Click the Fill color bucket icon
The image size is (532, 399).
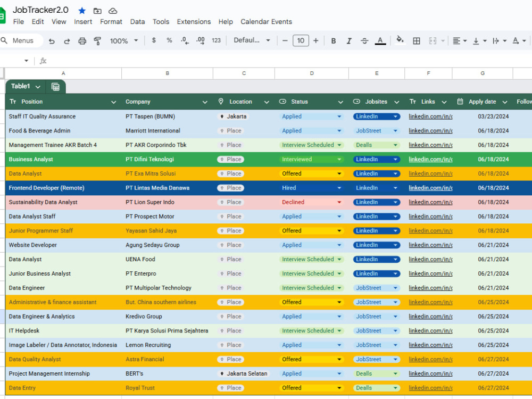(x=400, y=40)
